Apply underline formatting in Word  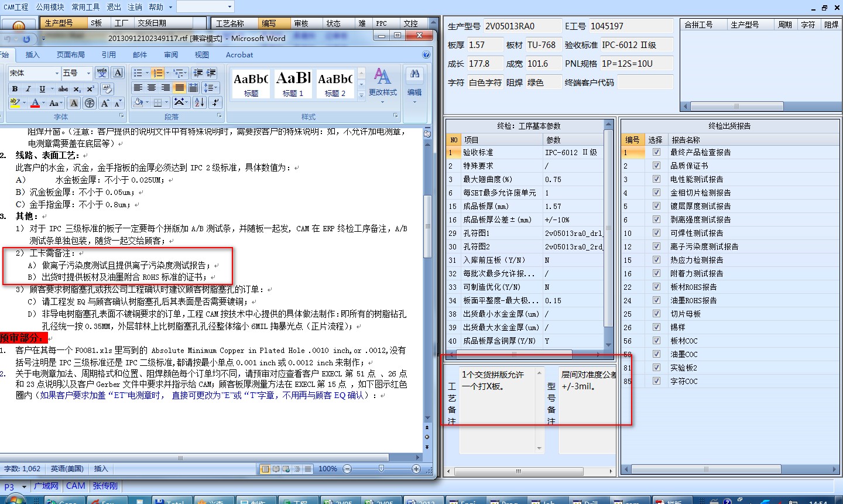[42, 89]
